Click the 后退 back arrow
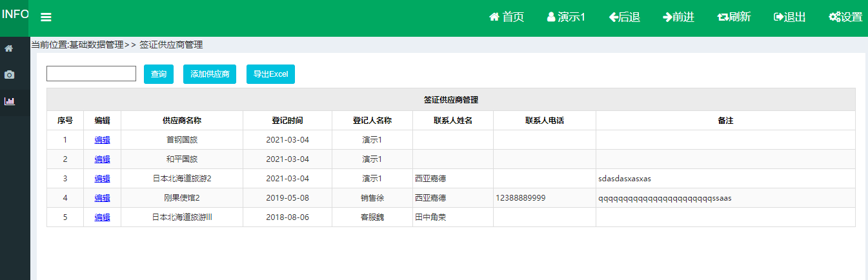 click(624, 17)
